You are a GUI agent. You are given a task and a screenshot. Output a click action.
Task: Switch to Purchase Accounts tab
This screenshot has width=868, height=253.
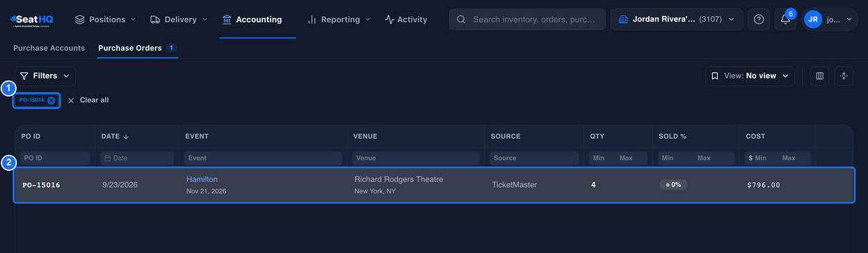click(49, 48)
